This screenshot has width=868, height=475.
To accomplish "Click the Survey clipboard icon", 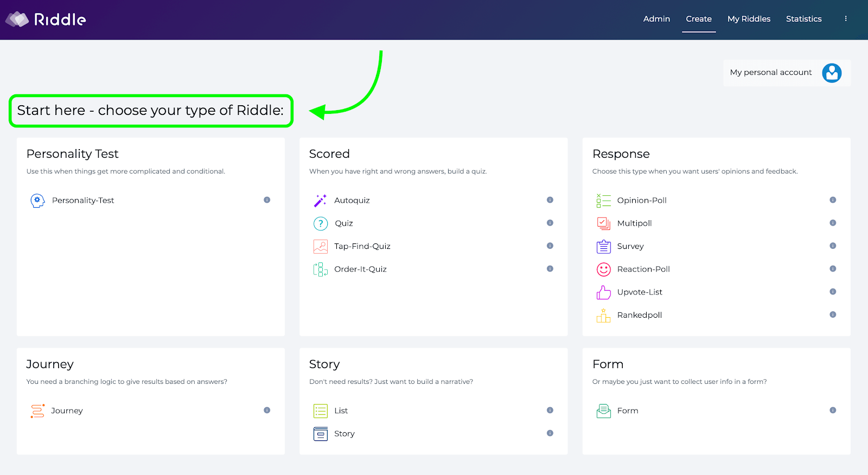I will pos(604,247).
